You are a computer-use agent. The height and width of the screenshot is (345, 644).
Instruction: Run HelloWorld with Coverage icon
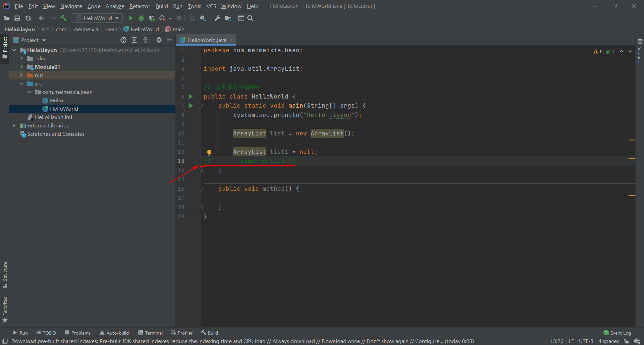tap(152, 18)
